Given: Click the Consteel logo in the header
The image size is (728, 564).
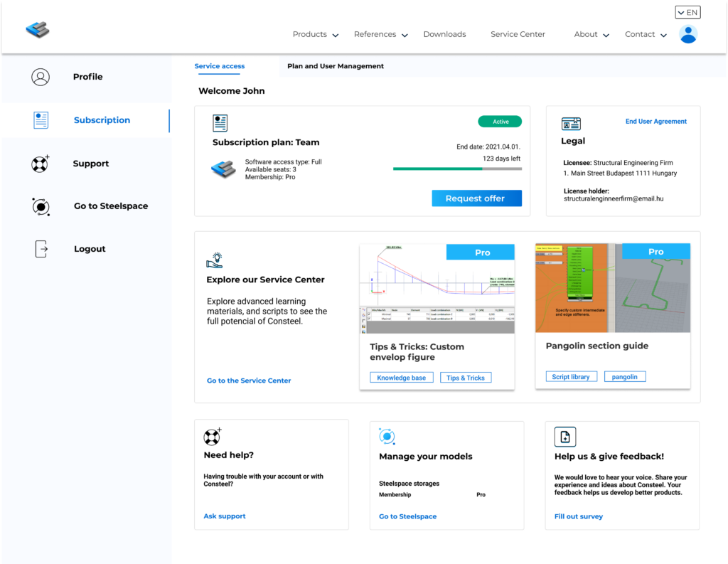Looking at the screenshot, I should [38, 30].
